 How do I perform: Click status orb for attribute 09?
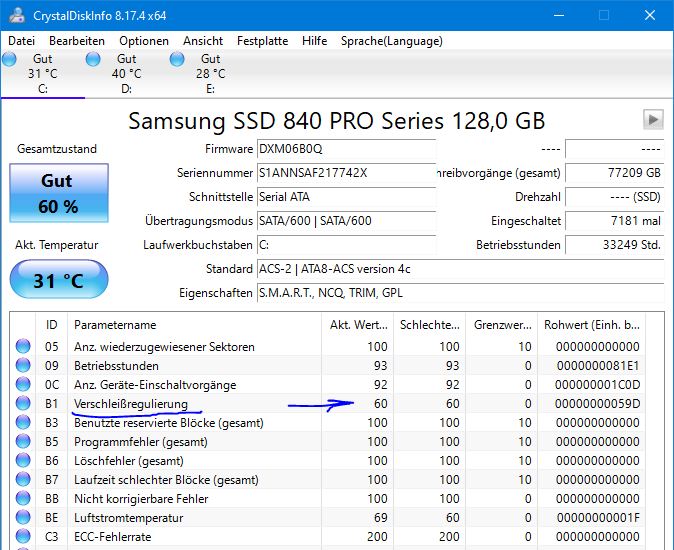(23, 365)
